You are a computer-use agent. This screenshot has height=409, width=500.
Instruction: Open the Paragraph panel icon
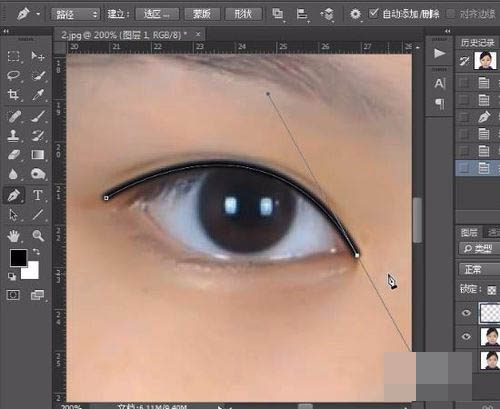pos(440,104)
